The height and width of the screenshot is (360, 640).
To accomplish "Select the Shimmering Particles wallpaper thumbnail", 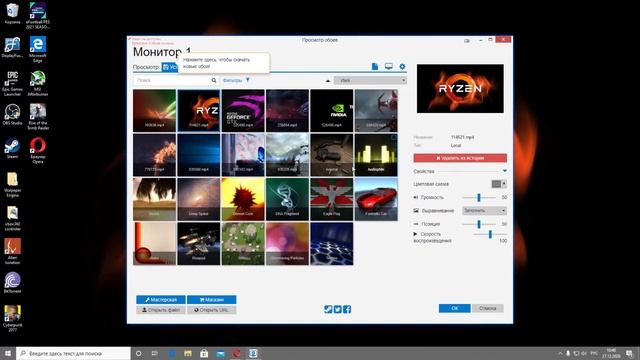I will (x=287, y=244).
